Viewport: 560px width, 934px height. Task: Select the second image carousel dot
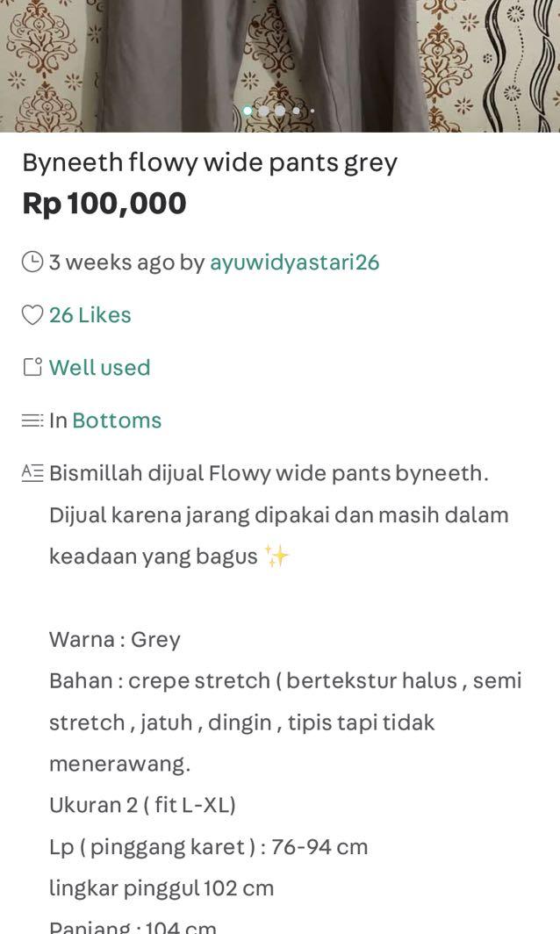pos(264,111)
